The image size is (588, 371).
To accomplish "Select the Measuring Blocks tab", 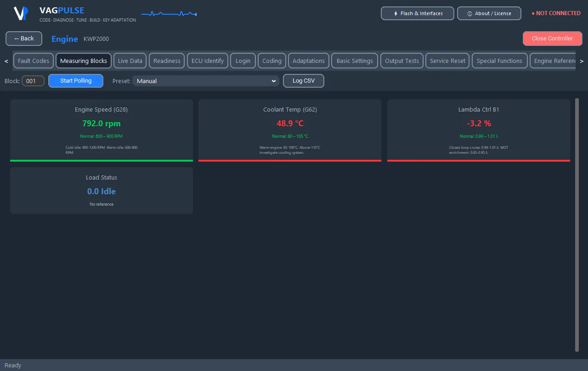I will (x=84, y=61).
